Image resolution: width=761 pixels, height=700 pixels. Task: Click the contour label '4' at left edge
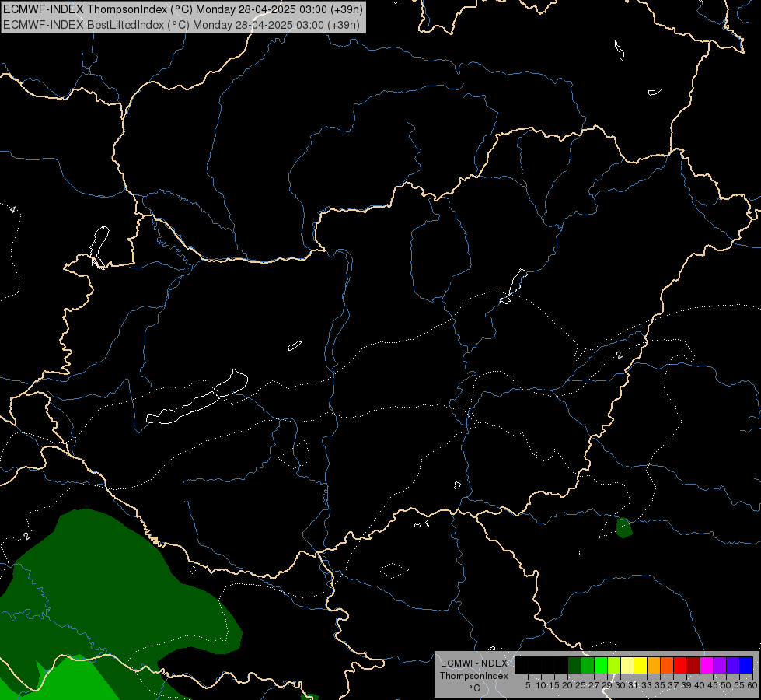(12, 210)
